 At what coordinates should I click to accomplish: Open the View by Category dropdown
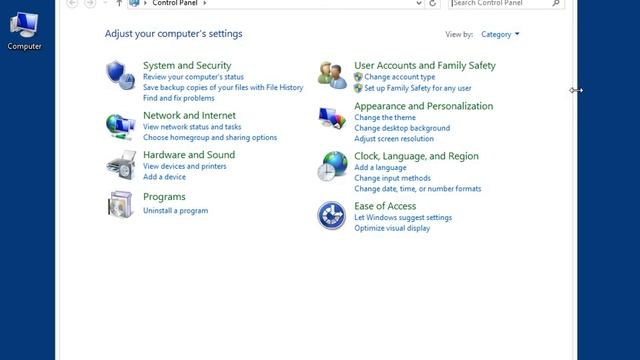[x=500, y=34]
